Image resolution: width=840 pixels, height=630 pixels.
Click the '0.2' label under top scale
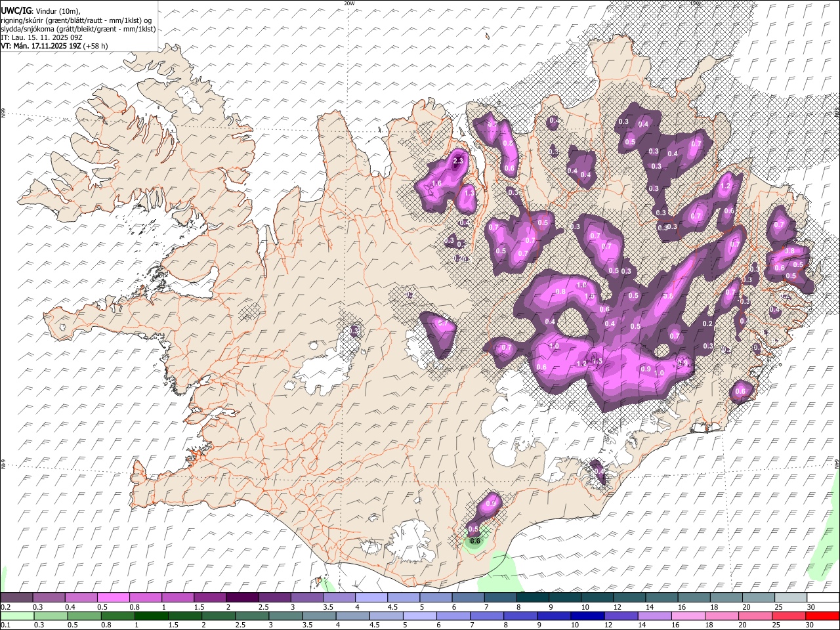[x=5, y=607]
